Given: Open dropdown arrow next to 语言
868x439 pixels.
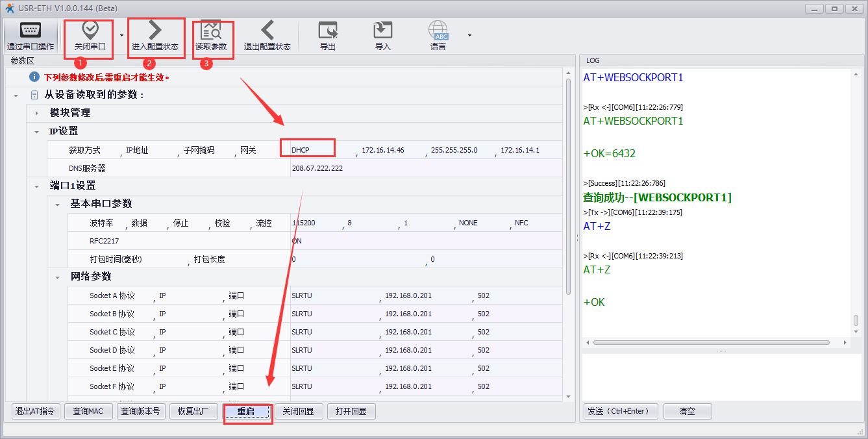Looking at the screenshot, I should coord(469,35).
